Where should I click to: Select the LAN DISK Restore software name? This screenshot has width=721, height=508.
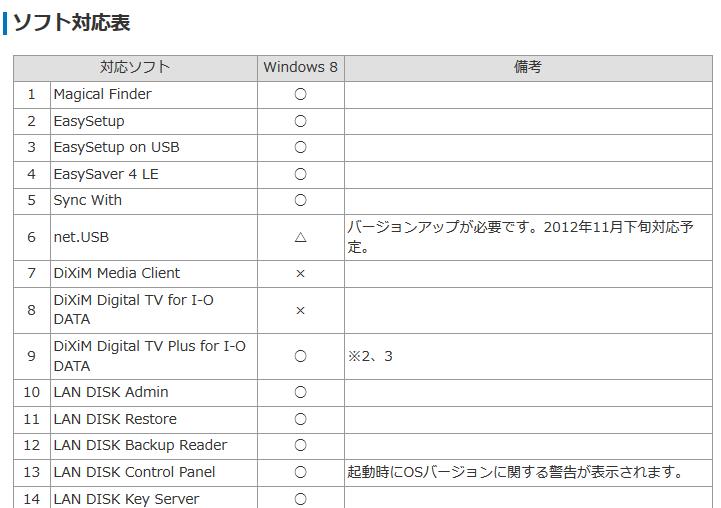click(x=114, y=419)
